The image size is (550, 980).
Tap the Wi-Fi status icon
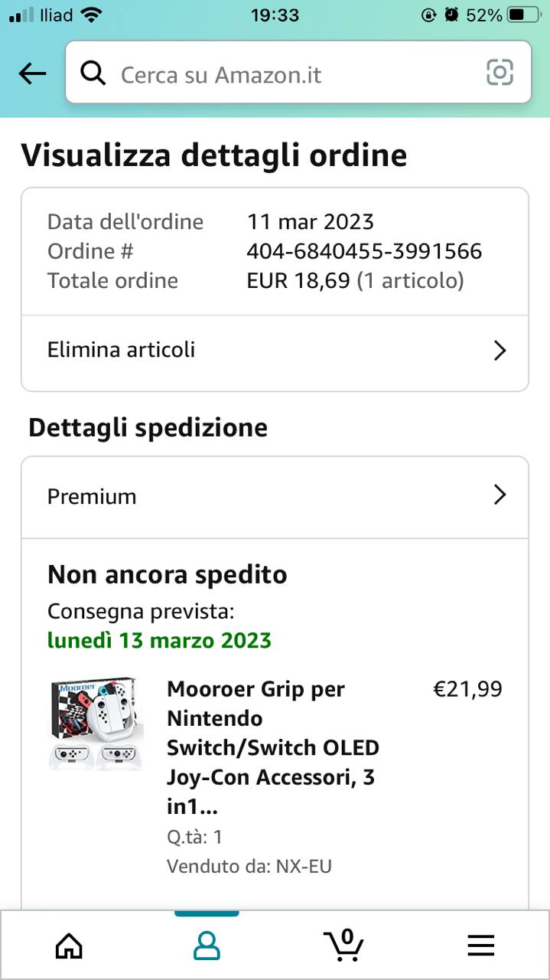92,15
